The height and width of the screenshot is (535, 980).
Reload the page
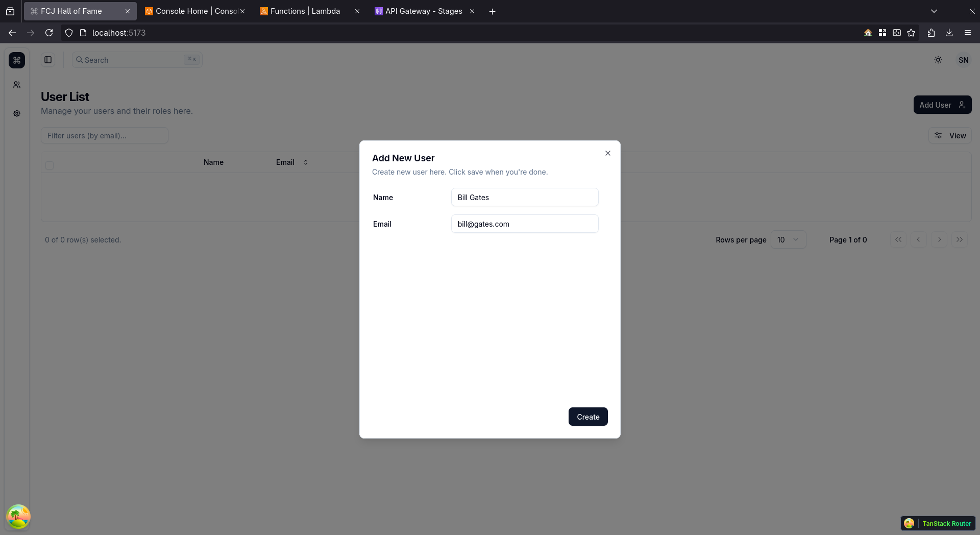pos(49,33)
